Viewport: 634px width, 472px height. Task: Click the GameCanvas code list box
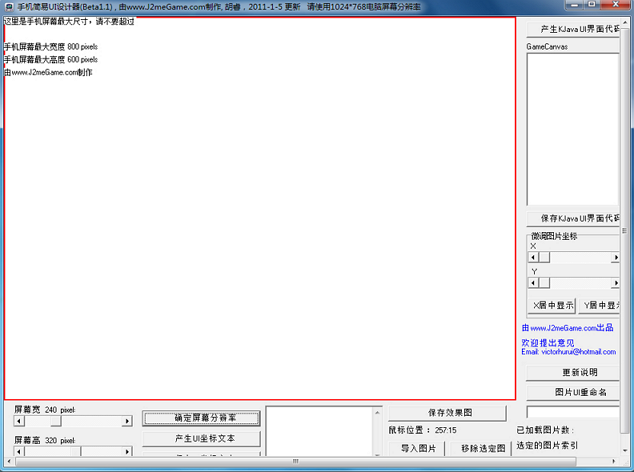pyautogui.click(x=573, y=129)
